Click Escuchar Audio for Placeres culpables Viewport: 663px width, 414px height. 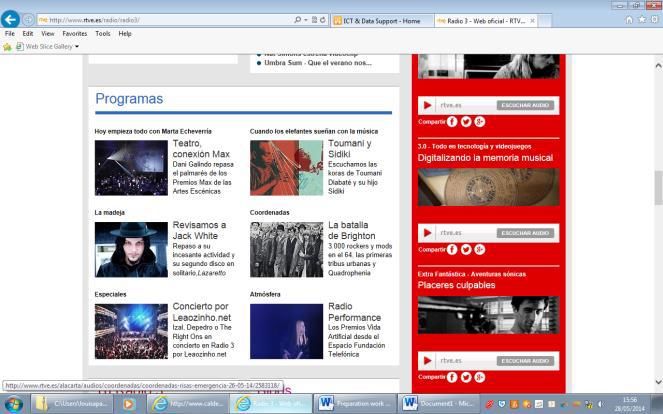pos(525,361)
